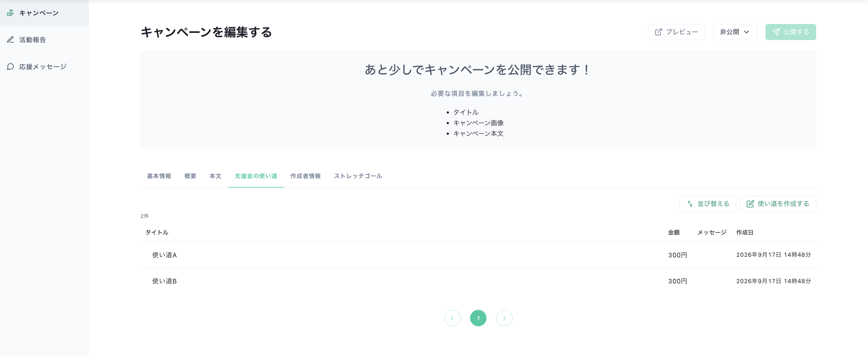The height and width of the screenshot is (356, 868).
Task: Click the external-link icon in プレビュー
Action: click(658, 32)
